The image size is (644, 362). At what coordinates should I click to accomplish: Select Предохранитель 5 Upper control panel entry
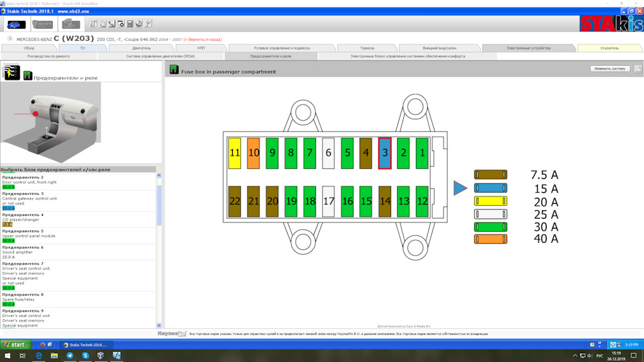point(78,236)
